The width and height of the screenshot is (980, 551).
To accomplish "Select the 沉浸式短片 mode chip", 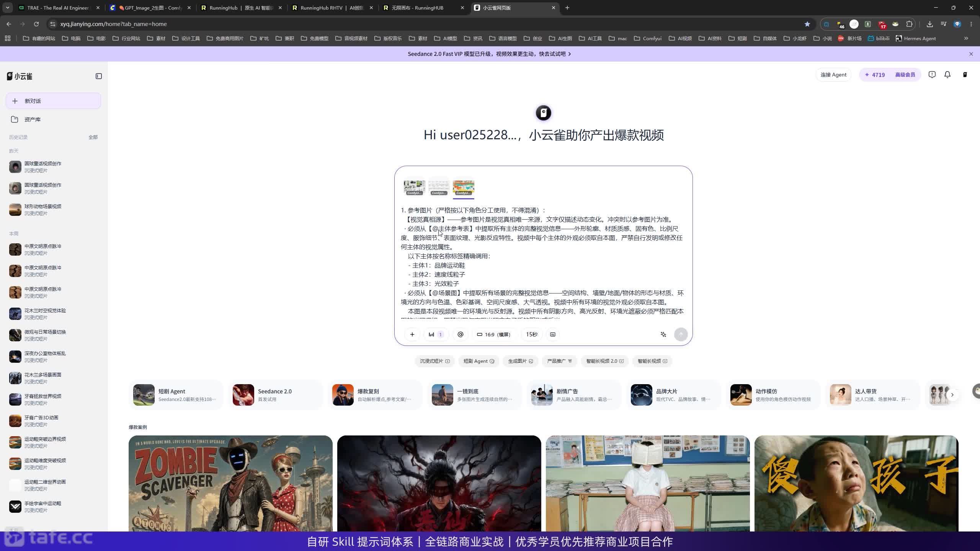I will [x=434, y=361].
